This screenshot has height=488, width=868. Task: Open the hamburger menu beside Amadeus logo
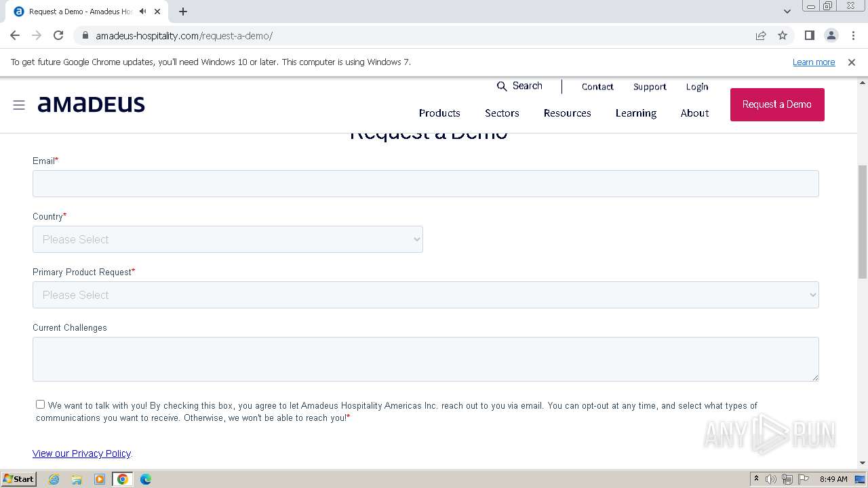pyautogui.click(x=19, y=105)
